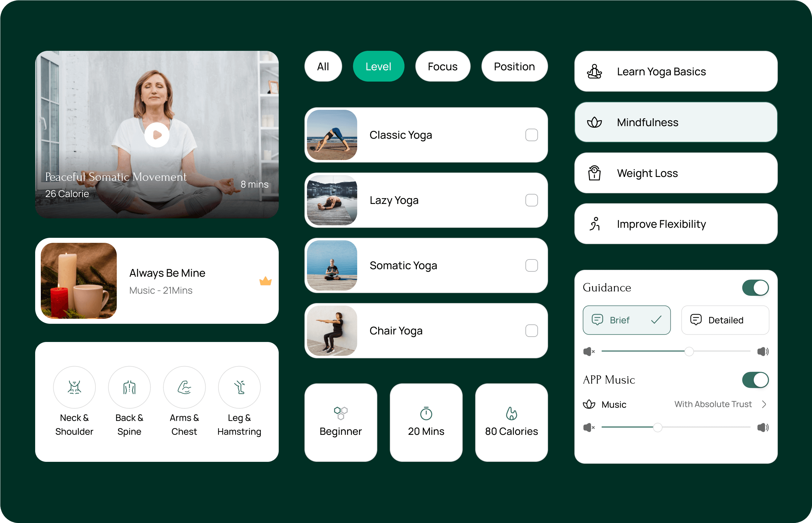Screen dimensions: 812x523
Task: Mute guidance using the mute speaker icon
Action: coord(589,351)
